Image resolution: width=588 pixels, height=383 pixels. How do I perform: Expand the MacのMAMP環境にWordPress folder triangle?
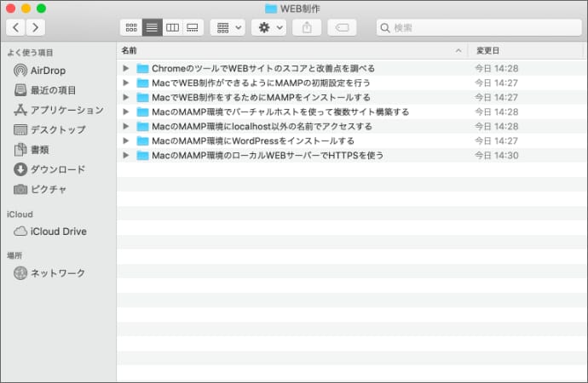tap(126, 140)
